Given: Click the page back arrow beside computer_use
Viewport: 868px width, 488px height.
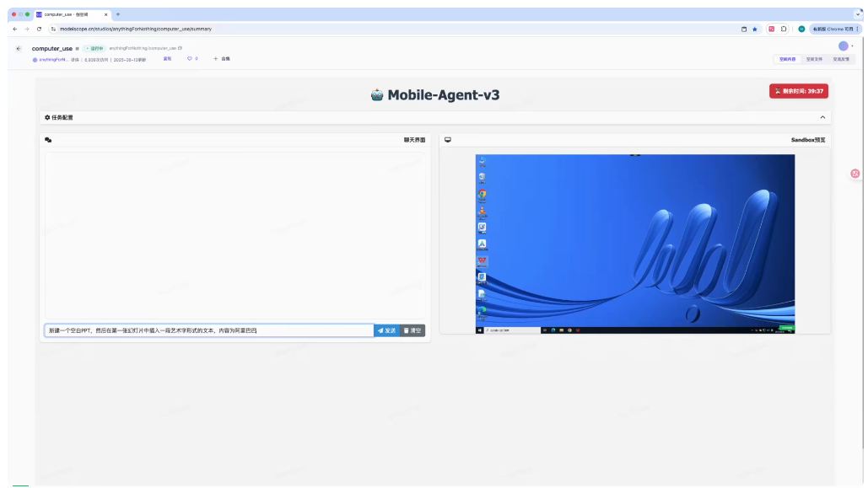Looking at the screenshot, I should pyautogui.click(x=19, y=49).
